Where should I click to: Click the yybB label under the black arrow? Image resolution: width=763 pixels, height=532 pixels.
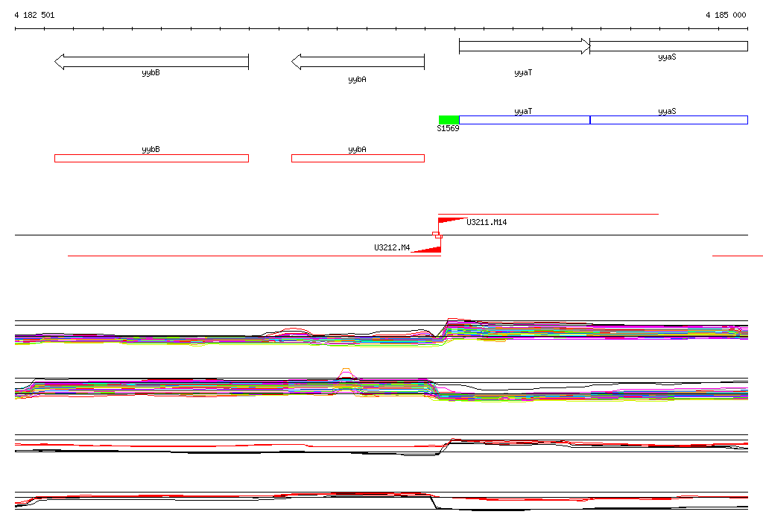[x=151, y=73]
